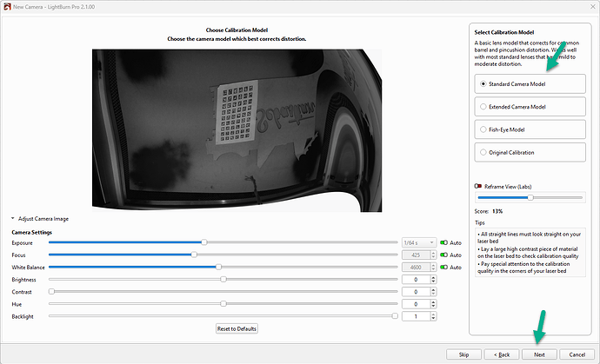This screenshot has width=600, height=364.
Task: Go back with the < Back button
Action: click(x=502, y=354)
